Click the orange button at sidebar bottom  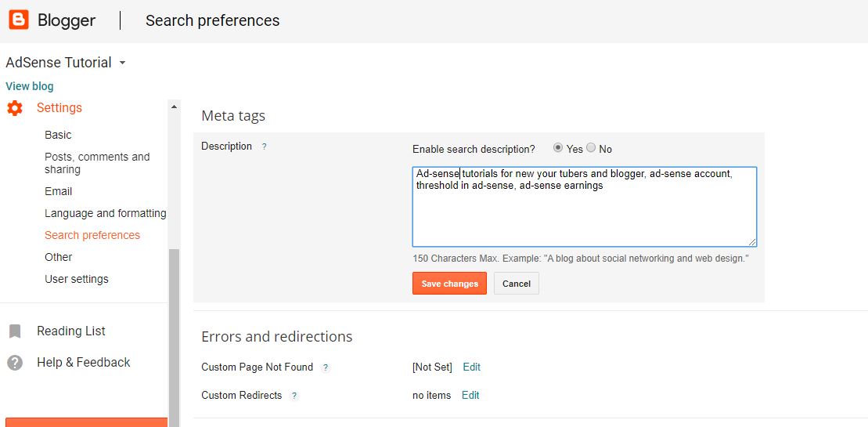pos(86,422)
